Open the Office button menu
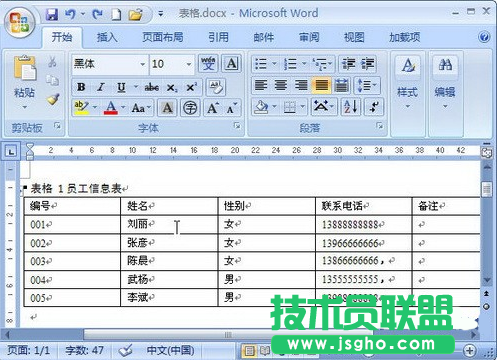The width and height of the screenshot is (498, 360). point(20,23)
